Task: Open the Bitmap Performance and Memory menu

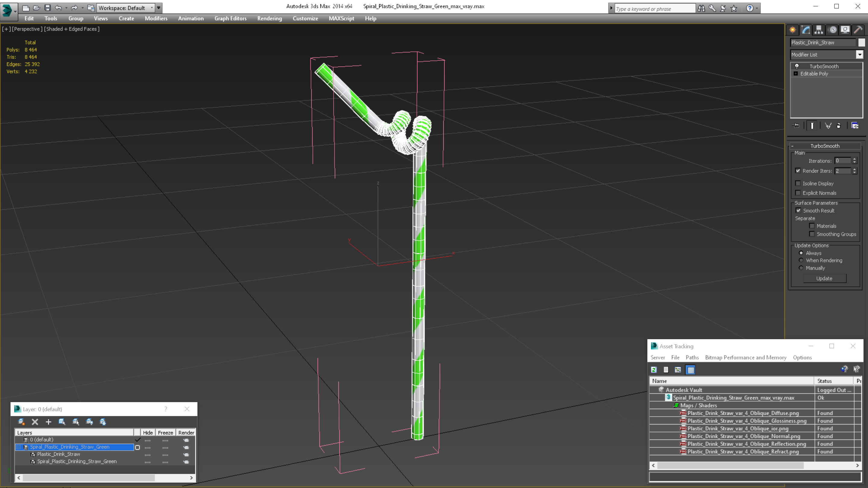Action: point(745,357)
